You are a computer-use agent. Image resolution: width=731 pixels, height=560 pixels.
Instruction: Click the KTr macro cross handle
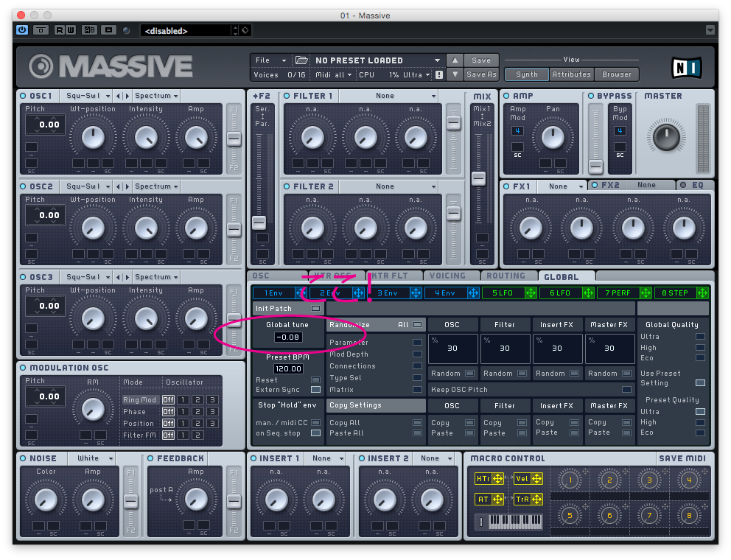point(497,479)
